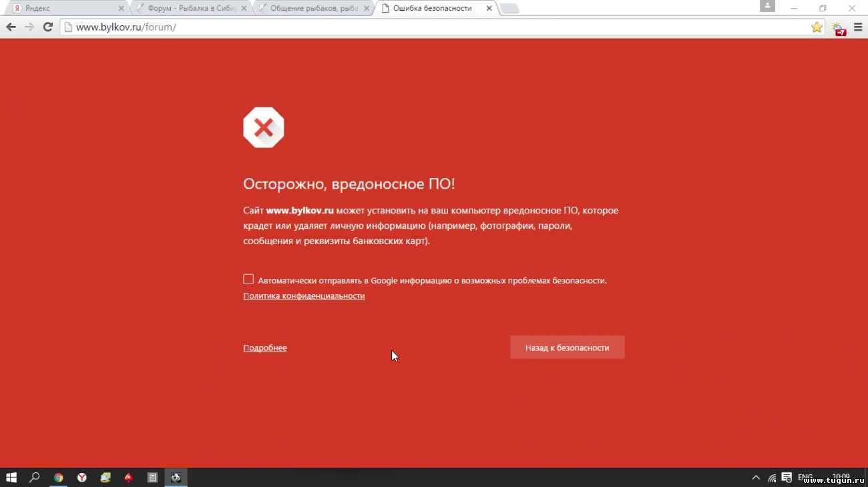Screen dimensions: 868x487
Task: Click the bold www.bylkov.ru text in warning
Action: (300, 211)
